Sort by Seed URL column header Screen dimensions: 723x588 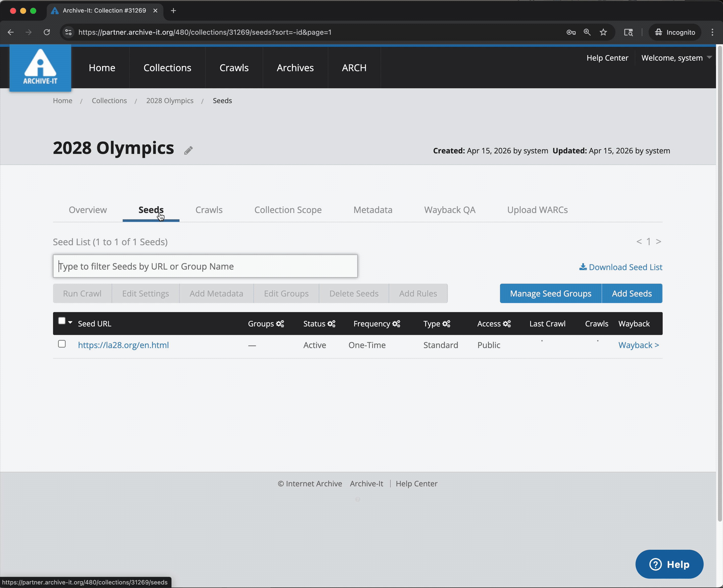pos(94,323)
